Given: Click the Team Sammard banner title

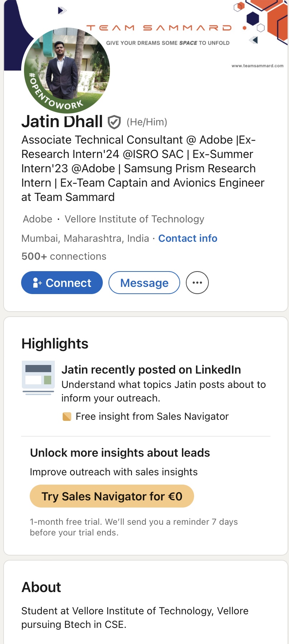Looking at the screenshot, I should pos(159,28).
